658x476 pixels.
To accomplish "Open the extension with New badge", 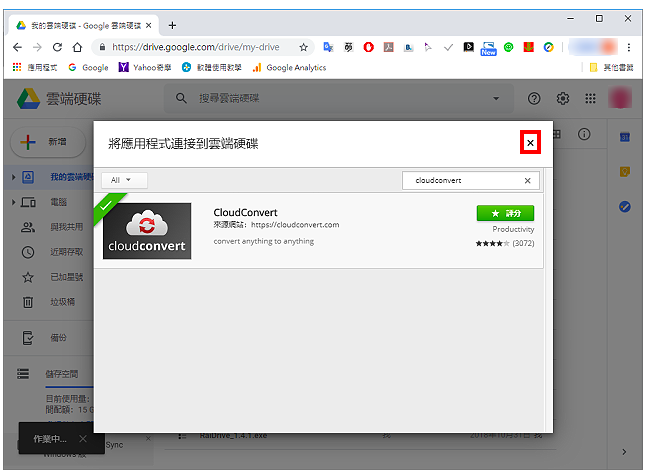I will point(488,48).
